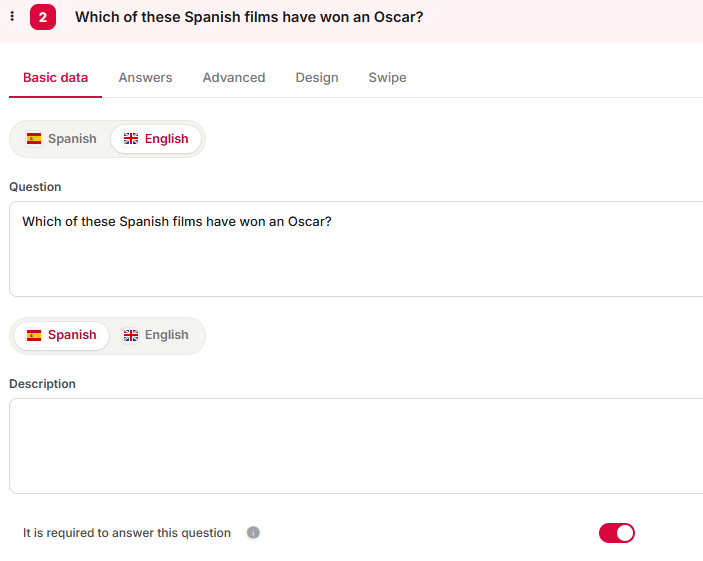This screenshot has height=561, width=703.
Task: Click UK flag icon in description language switcher
Action: [x=131, y=335]
